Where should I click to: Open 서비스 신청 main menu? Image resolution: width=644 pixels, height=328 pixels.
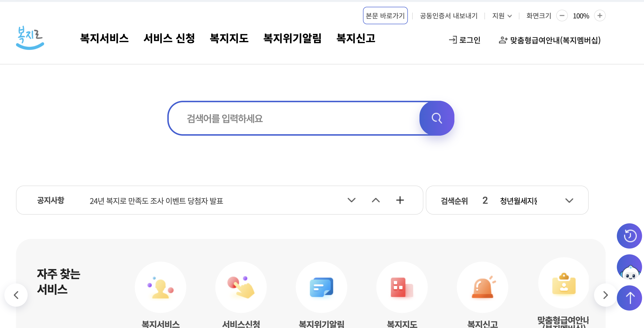(x=169, y=39)
